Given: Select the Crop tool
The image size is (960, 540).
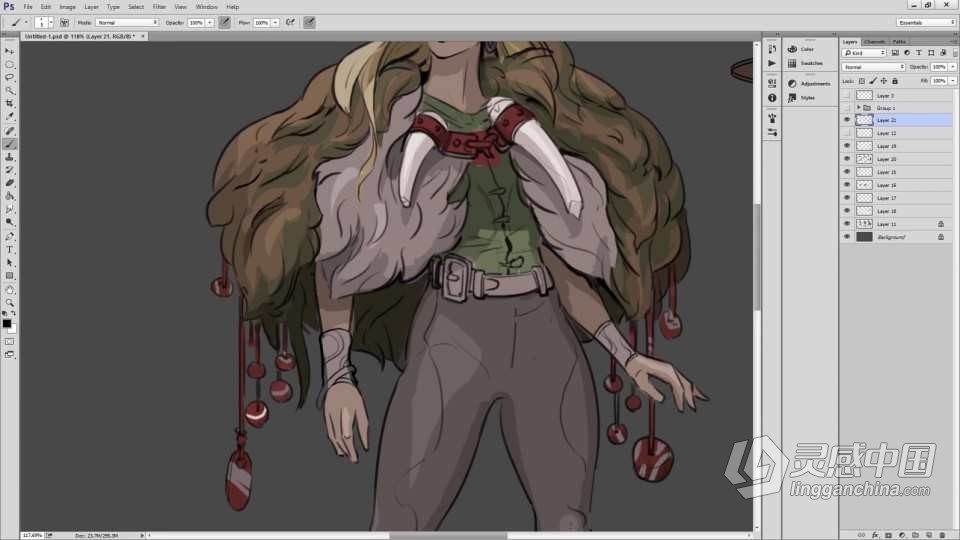Looking at the screenshot, I should click(x=9, y=103).
